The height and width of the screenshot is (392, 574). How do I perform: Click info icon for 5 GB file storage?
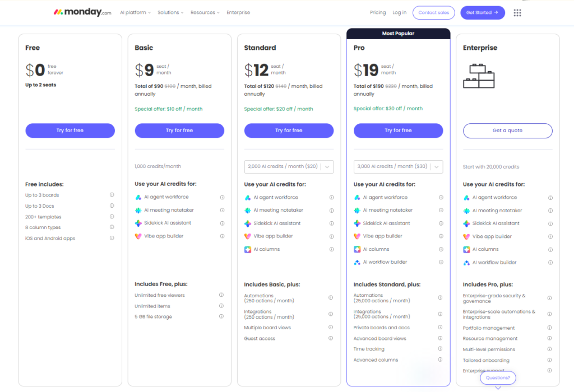(221, 316)
